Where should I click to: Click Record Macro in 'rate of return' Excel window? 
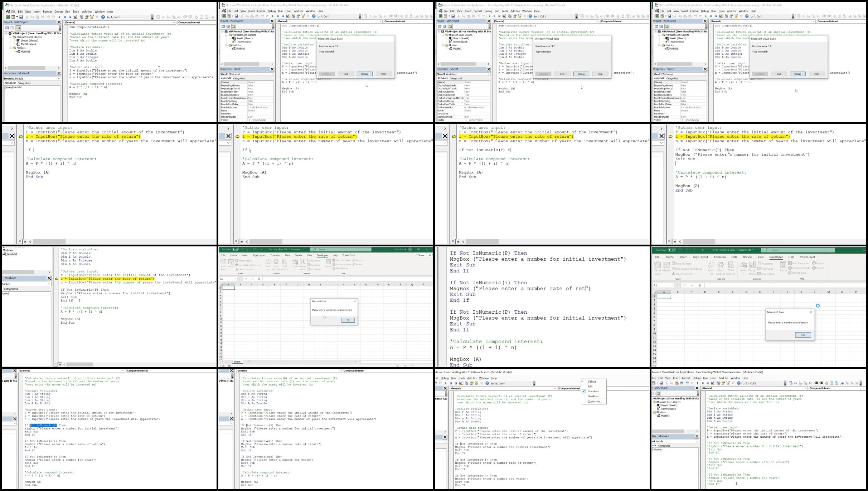[x=682, y=264]
